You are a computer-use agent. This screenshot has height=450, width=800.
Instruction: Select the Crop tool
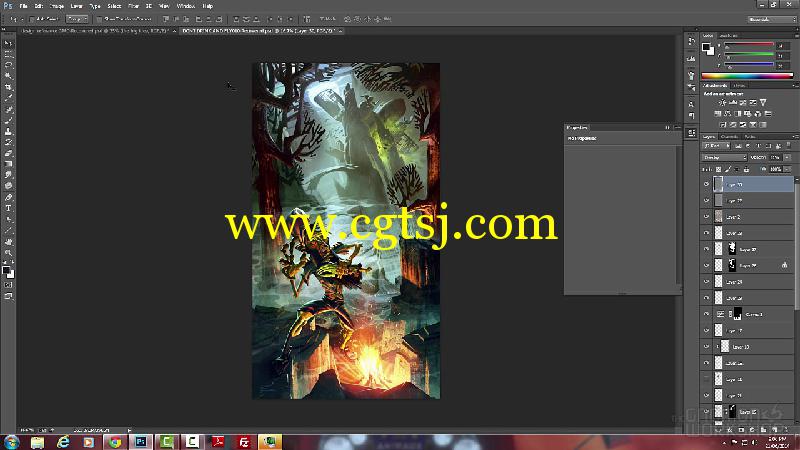click(8, 87)
